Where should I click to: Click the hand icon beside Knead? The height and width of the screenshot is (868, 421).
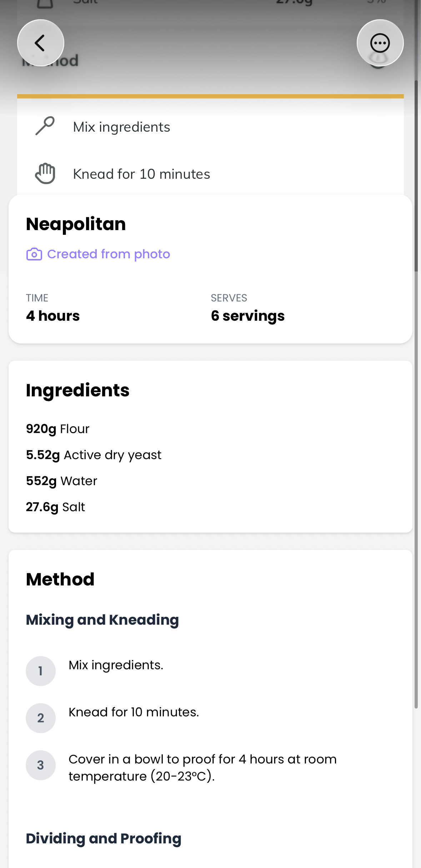click(x=45, y=174)
